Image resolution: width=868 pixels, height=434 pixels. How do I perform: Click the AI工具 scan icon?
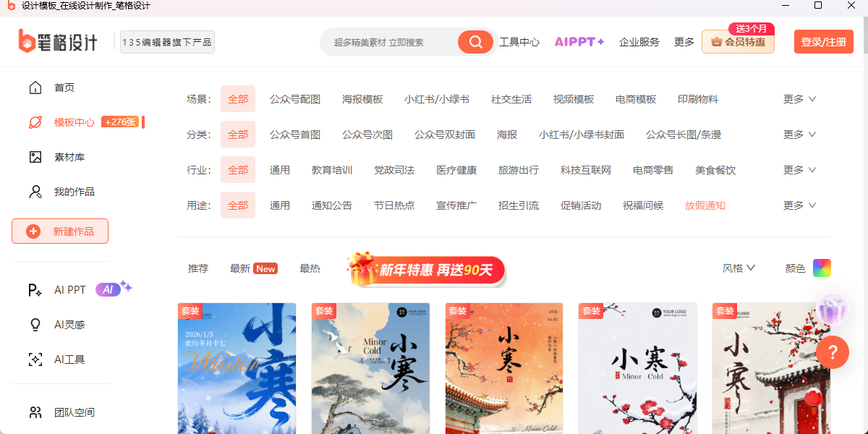pos(35,359)
